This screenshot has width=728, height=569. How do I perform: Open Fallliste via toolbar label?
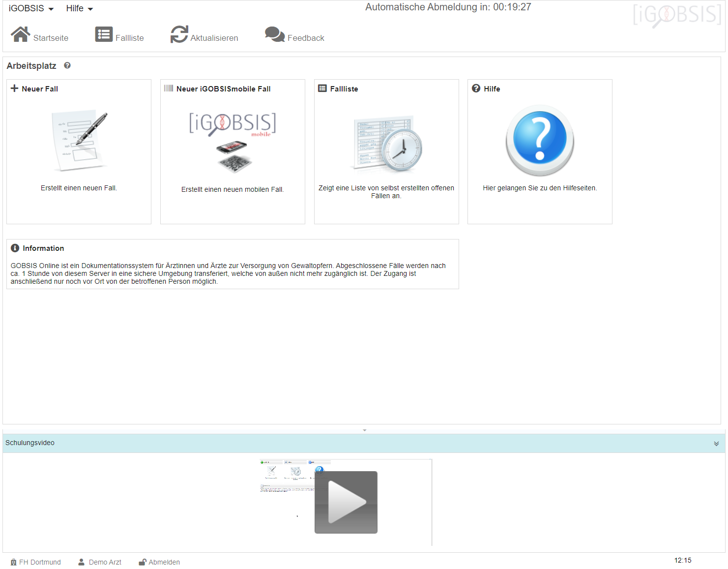click(130, 38)
